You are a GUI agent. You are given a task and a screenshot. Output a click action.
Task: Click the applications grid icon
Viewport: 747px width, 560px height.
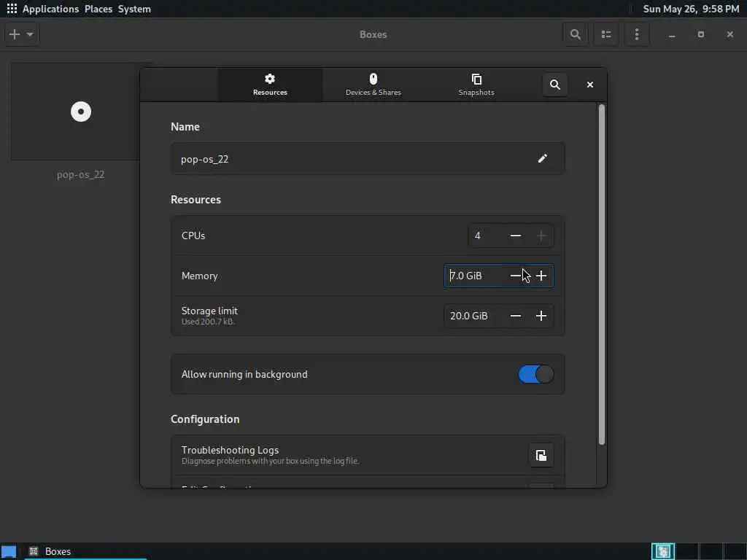[x=12, y=9]
